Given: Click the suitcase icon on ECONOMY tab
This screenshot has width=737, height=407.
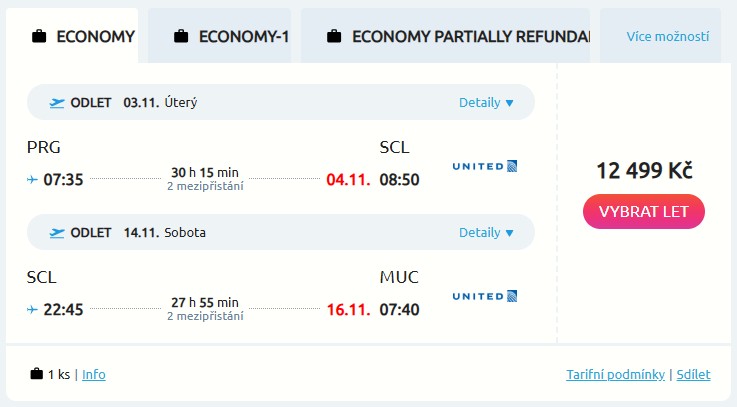Looking at the screenshot, I should pos(39,37).
